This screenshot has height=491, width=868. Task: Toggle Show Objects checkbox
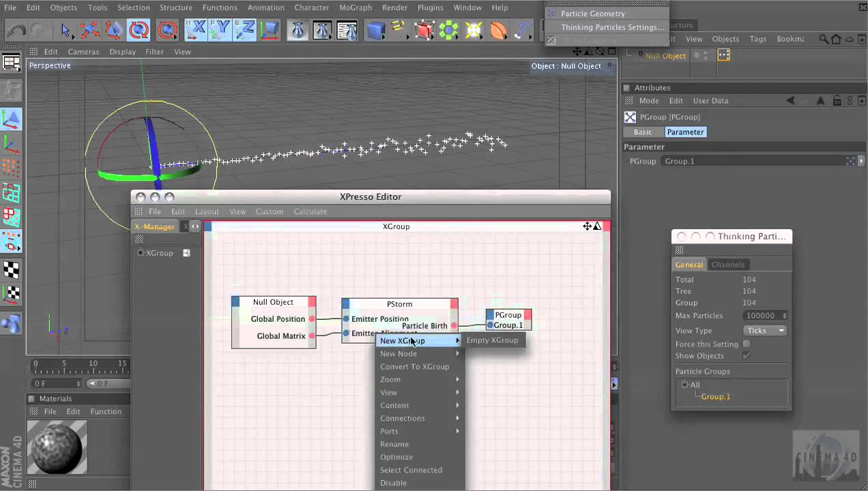coord(746,356)
